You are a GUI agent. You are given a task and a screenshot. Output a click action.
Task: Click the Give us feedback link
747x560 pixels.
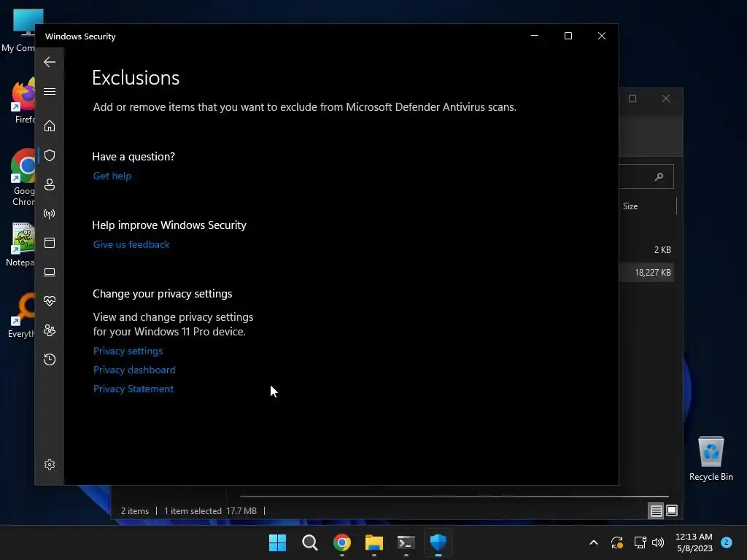[x=131, y=244]
